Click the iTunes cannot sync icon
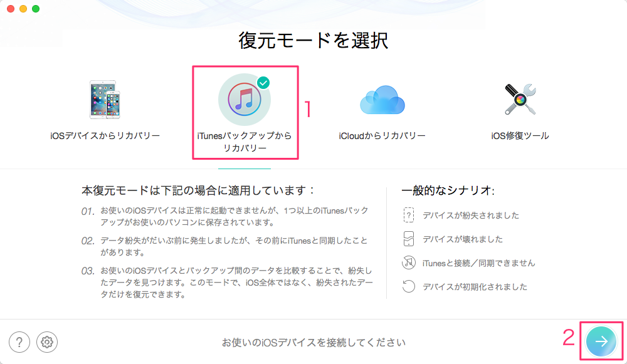The image size is (627, 364). click(408, 263)
